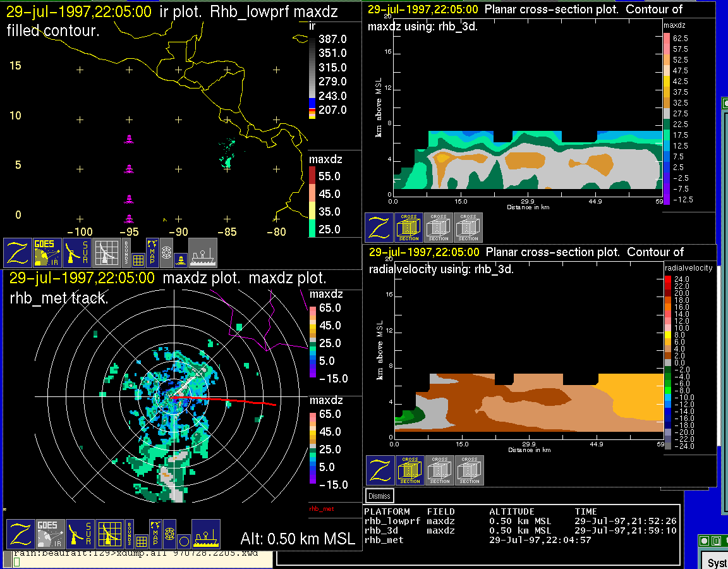Click the grayed BOUNDS icon in ir plot toolbar
Image resolution: width=728 pixels, height=569 pixels.
pos(127,253)
